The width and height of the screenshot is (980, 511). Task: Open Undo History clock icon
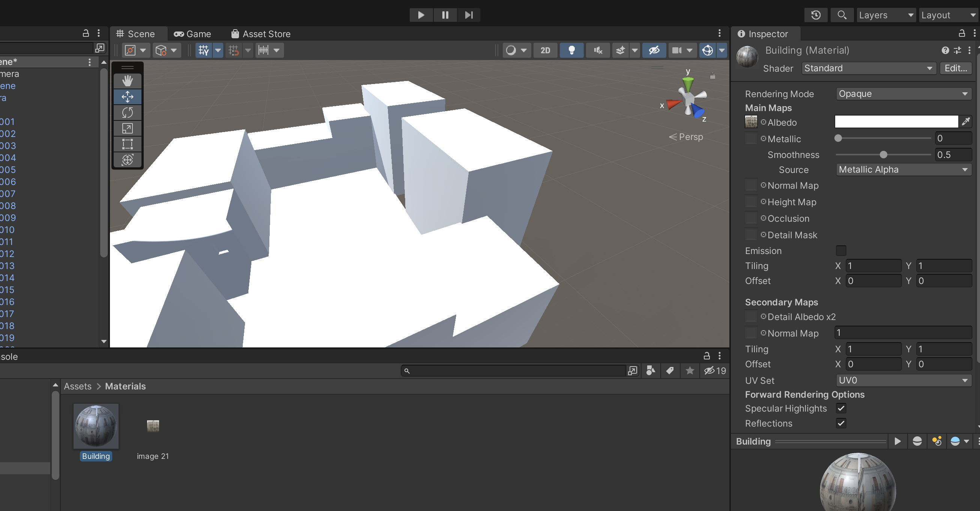pyautogui.click(x=816, y=15)
